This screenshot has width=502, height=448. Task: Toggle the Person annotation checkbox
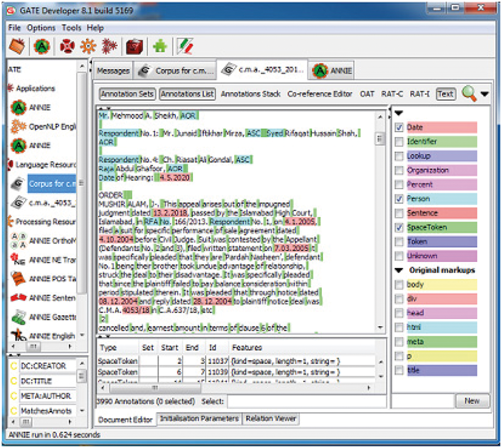click(399, 199)
